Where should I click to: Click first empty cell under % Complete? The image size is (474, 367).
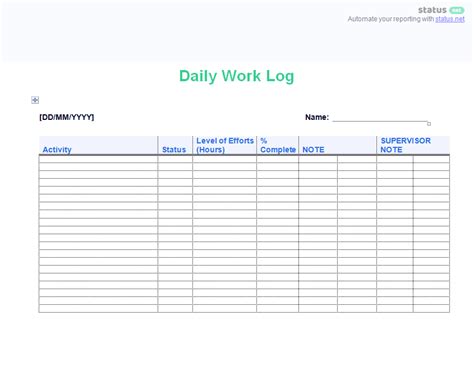(278, 159)
